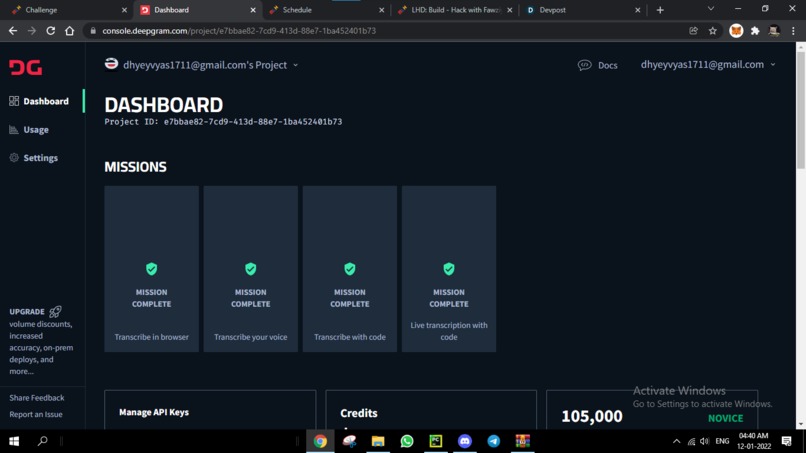Image resolution: width=806 pixels, height=453 pixels.
Task: Click the shield check above Transcribe with code
Action: tap(350, 269)
